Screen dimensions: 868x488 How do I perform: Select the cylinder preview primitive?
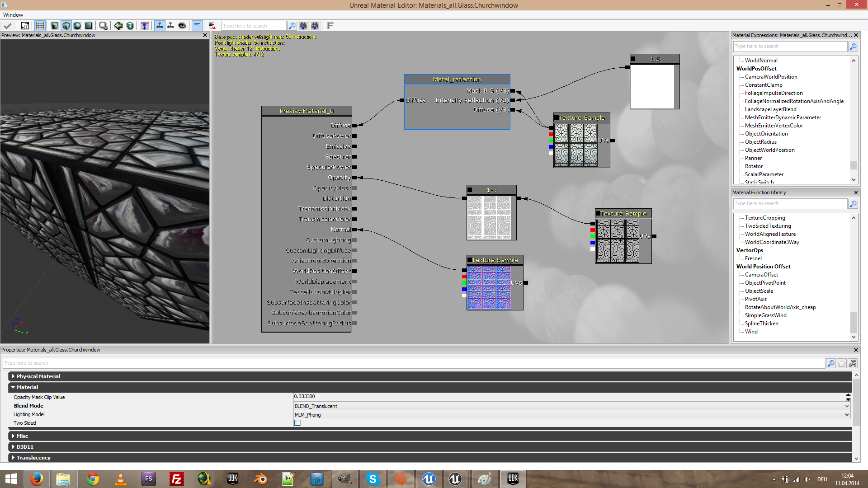(54, 26)
